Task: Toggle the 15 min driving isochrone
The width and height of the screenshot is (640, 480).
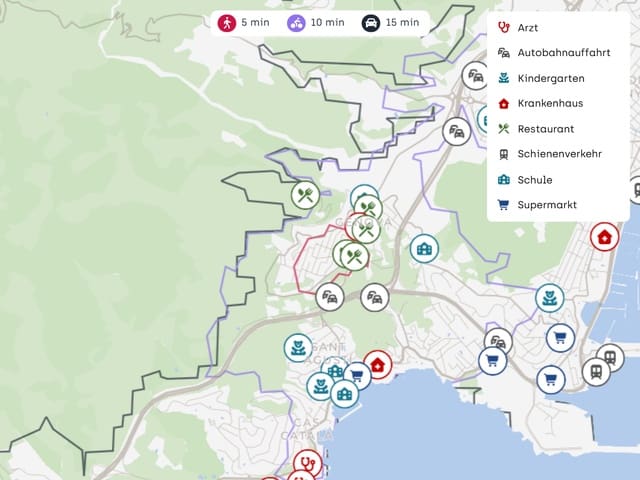Action: 391,22
